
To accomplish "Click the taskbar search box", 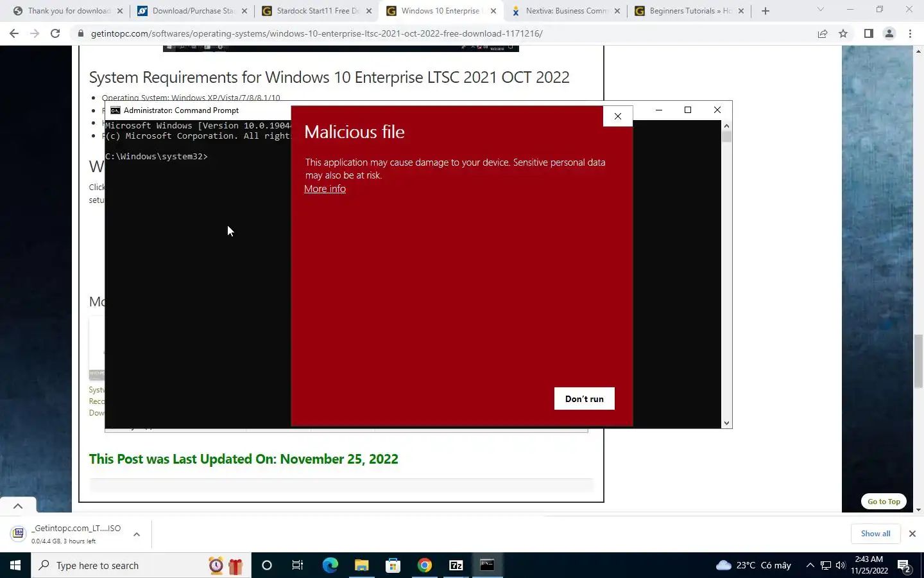I will tap(141, 565).
